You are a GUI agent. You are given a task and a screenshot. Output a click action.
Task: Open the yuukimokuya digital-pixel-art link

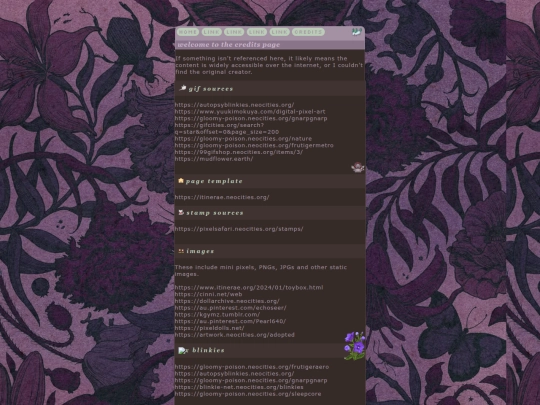250,112
